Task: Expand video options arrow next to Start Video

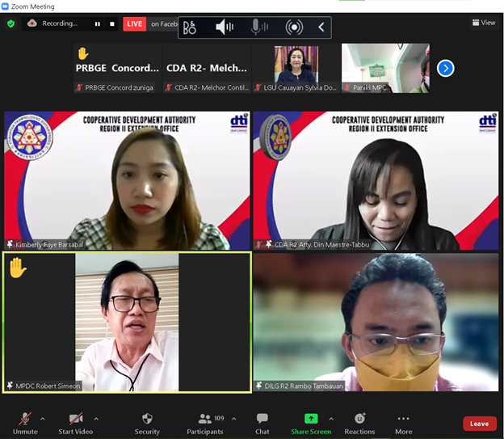Action: [96, 419]
